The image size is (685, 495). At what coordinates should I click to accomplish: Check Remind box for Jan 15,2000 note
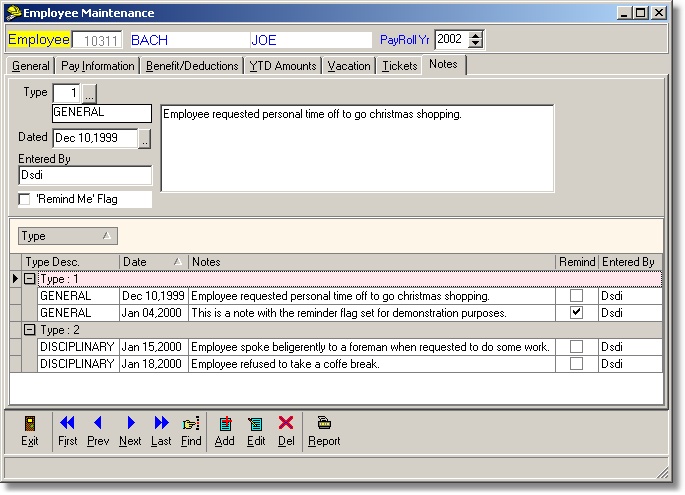coord(575,346)
